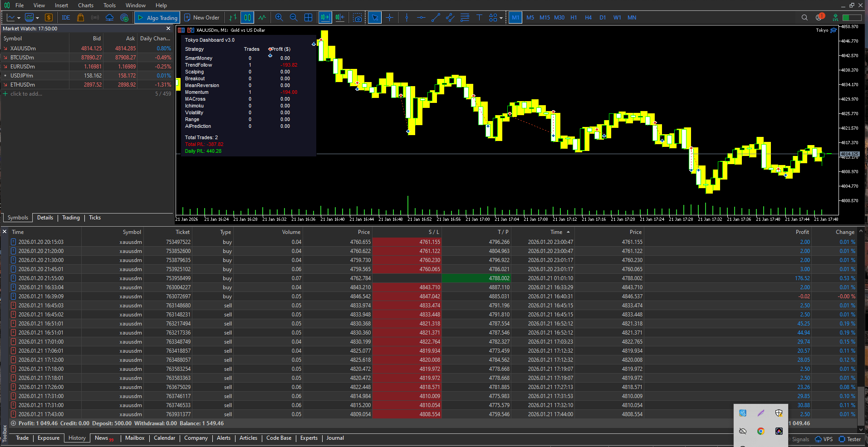868x447 pixels.
Task: Switch to the History tab
Action: 76,437
